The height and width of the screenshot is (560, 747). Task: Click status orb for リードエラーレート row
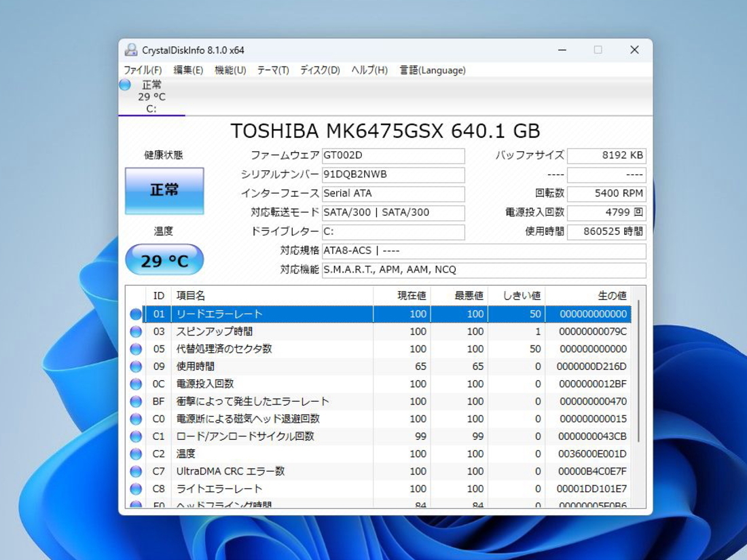[x=136, y=314]
